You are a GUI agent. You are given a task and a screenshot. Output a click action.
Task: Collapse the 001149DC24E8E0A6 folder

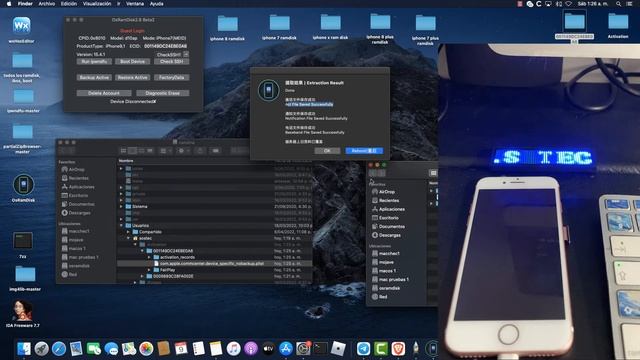142,251
